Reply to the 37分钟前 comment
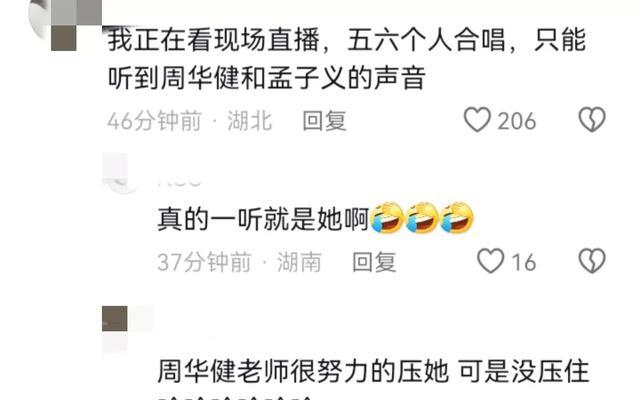 tap(374, 262)
